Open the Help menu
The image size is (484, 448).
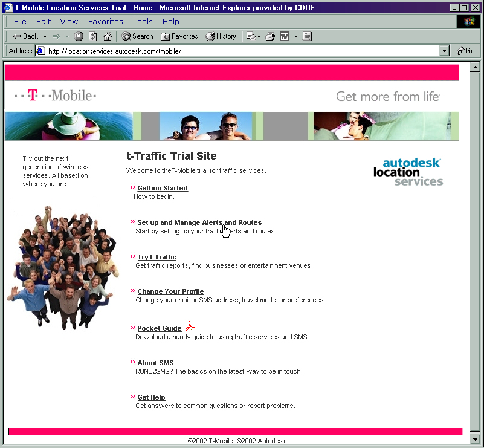(170, 21)
